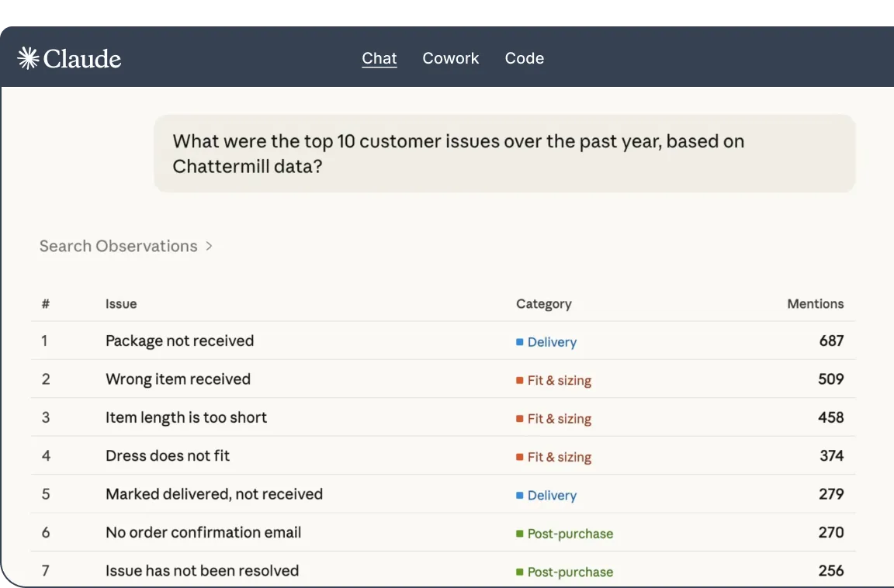Click the 270 mentions value

click(831, 532)
